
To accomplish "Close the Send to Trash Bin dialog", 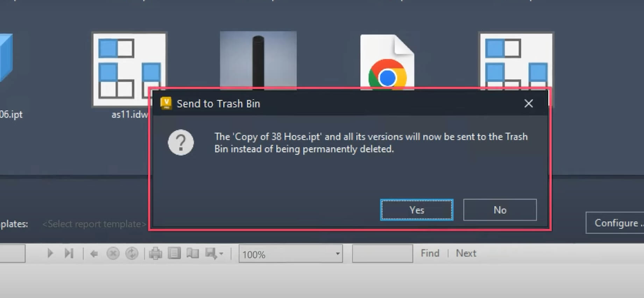I will [529, 103].
